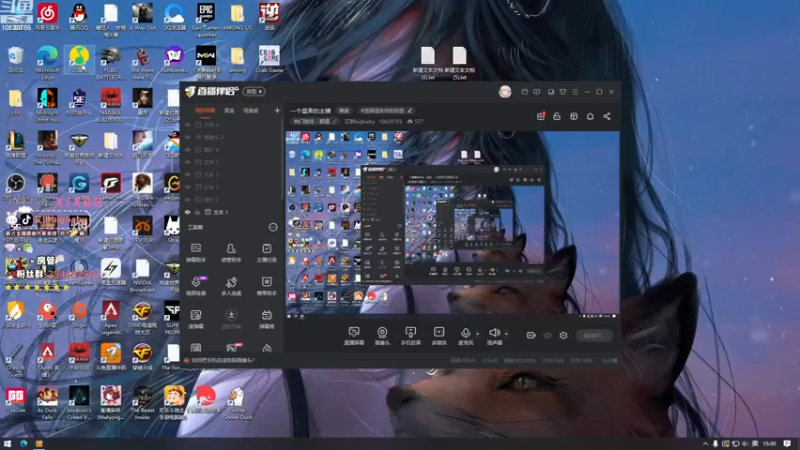Open the A Way Out desktop icon

[142, 17]
